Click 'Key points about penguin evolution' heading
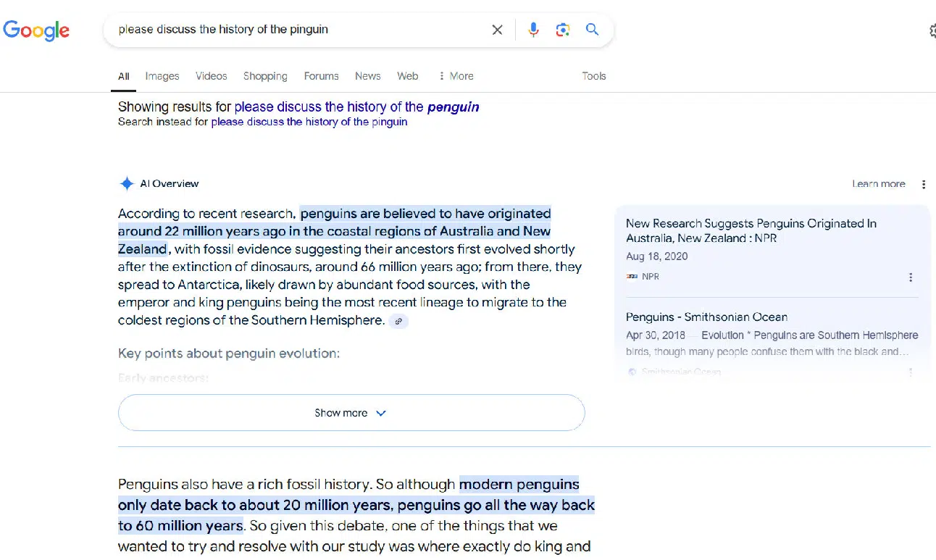The width and height of the screenshot is (936, 560). [229, 354]
